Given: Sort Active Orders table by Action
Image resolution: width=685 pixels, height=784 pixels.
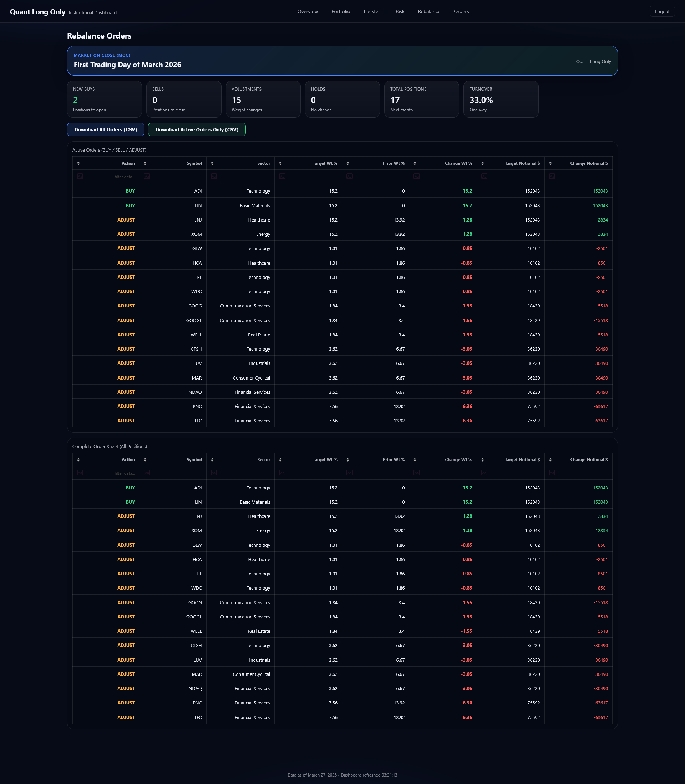Looking at the screenshot, I should point(78,163).
